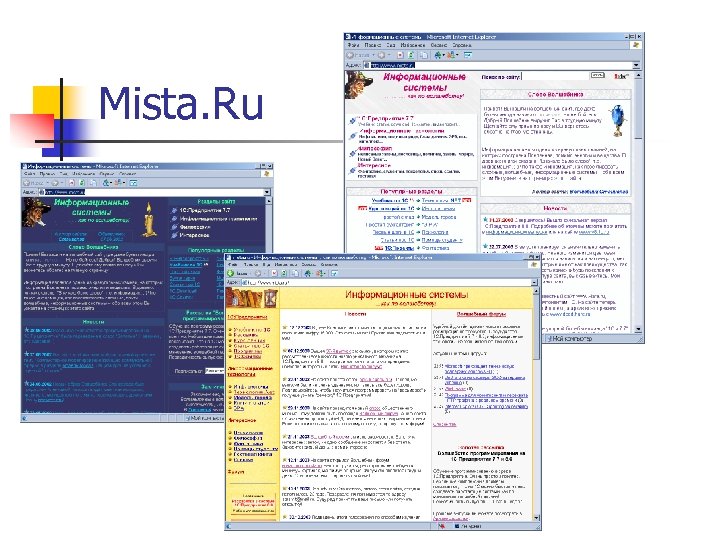Open address bar dropdown in white-themed browser window
The width and height of the screenshot is (720, 540).
click(636, 65)
